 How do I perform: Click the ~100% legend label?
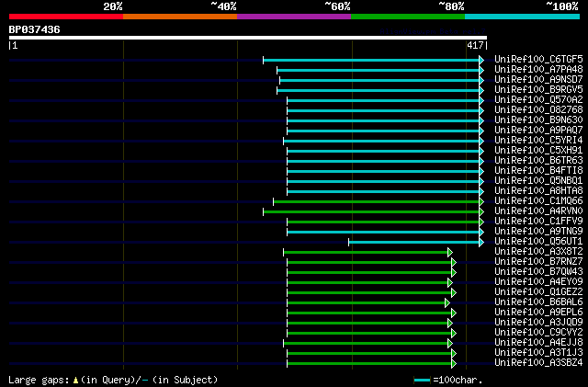(x=562, y=6)
